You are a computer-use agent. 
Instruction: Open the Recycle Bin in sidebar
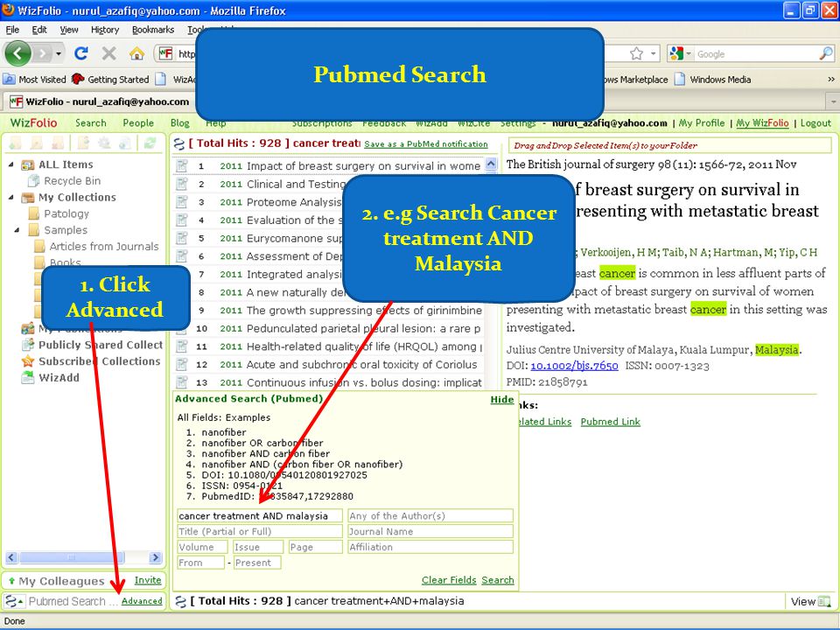(x=65, y=181)
